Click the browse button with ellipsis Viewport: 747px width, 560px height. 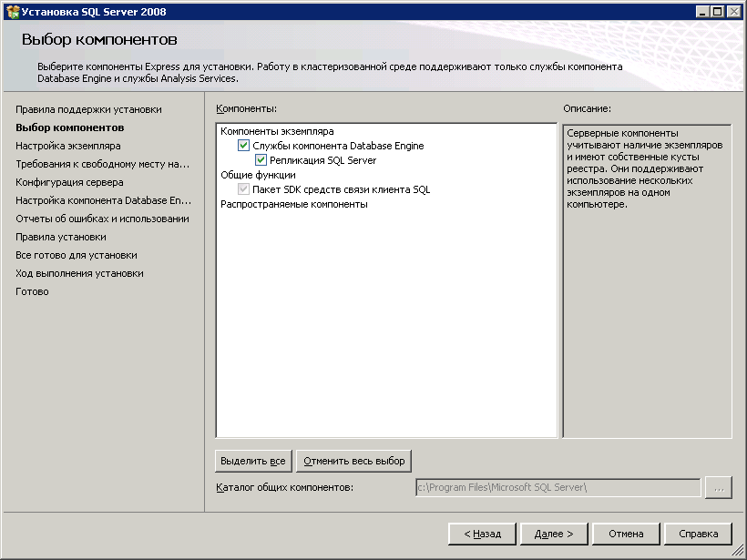pyautogui.click(x=718, y=488)
